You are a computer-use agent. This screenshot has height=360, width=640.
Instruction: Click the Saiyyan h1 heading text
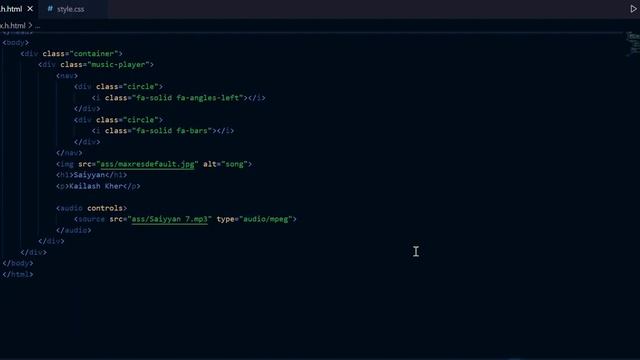pos(89,175)
